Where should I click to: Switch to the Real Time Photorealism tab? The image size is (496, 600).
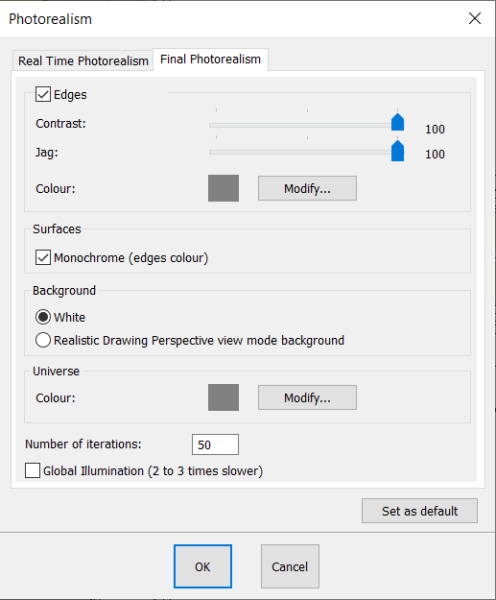point(83,61)
